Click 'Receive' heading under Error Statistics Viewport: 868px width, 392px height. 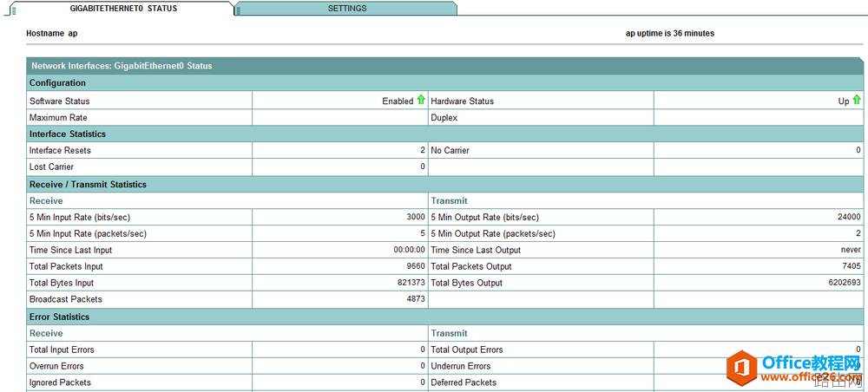pyautogui.click(x=46, y=333)
